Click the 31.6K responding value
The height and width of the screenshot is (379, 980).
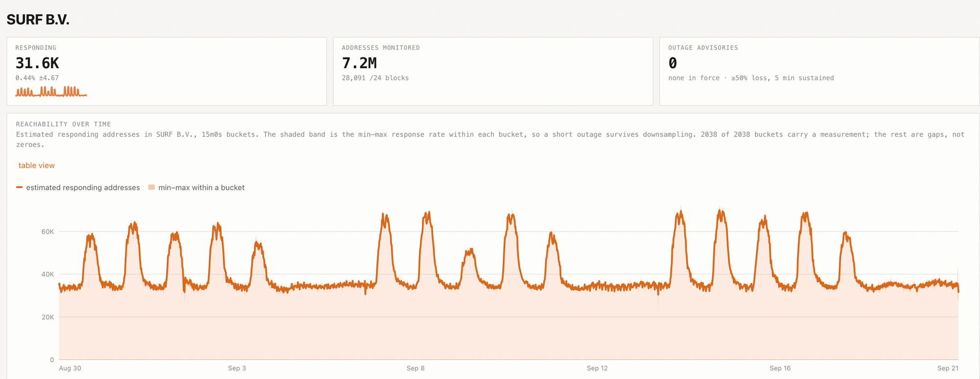point(37,63)
